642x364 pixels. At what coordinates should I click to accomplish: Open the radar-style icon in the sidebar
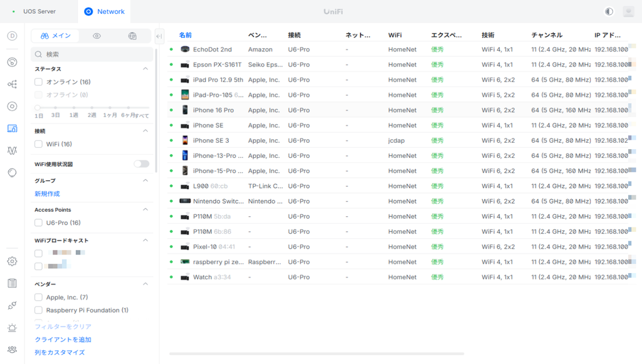point(13,62)
